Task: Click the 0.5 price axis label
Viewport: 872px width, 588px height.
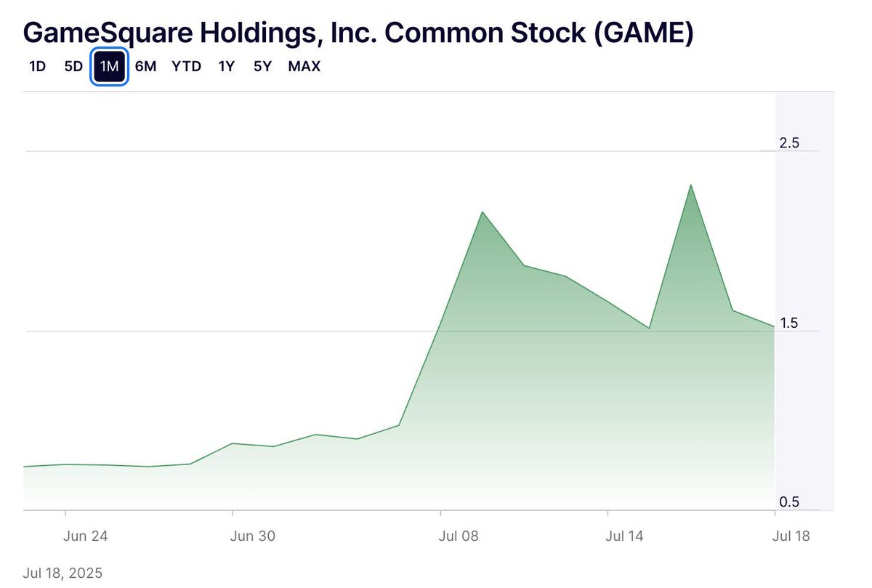Action: pos(789,502)
